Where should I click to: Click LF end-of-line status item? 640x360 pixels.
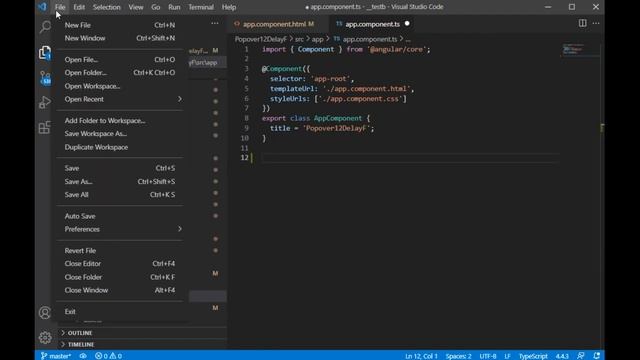point(507,356)
